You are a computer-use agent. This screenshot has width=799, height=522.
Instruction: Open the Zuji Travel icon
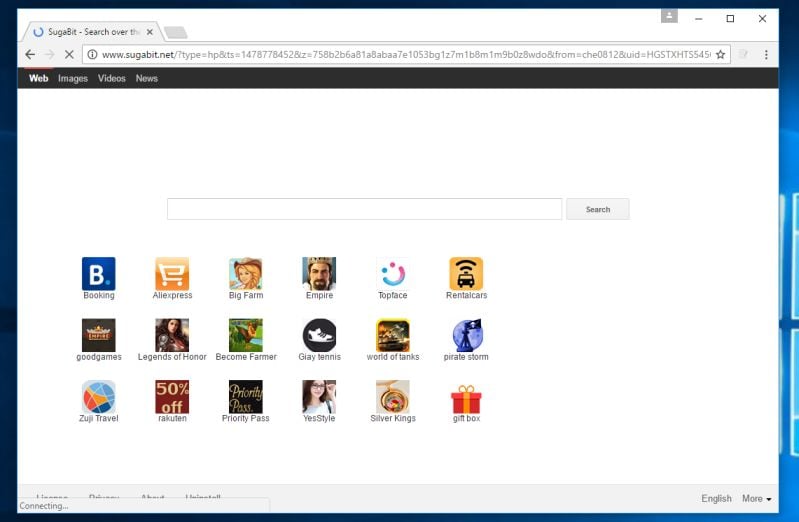point(98,397)
